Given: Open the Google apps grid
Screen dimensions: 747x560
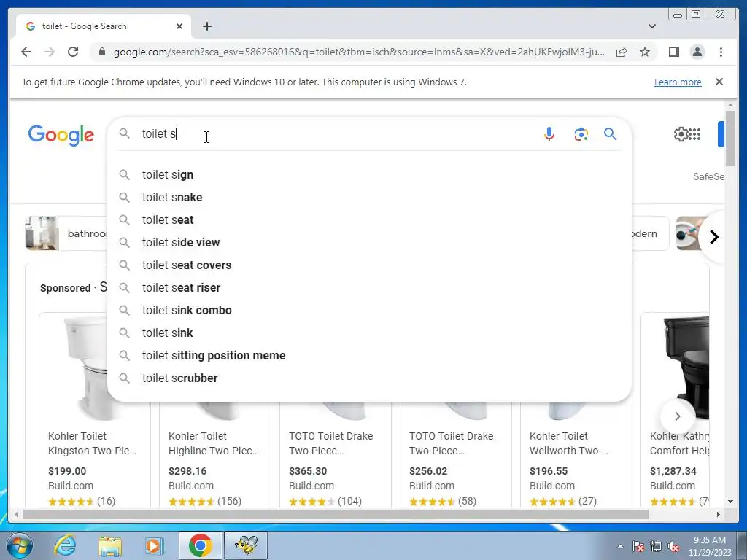Looking at the screenshot, I should click(x=694, y=134).
